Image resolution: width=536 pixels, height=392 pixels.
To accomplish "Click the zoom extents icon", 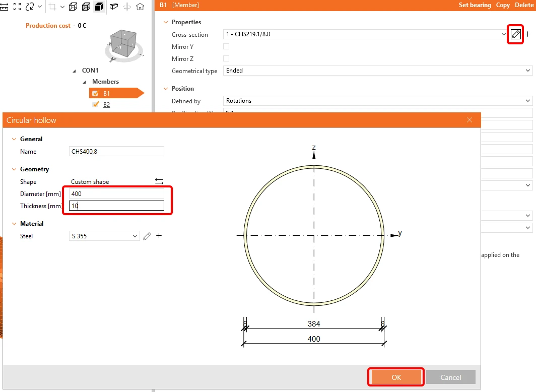I will tap(17, 7).
